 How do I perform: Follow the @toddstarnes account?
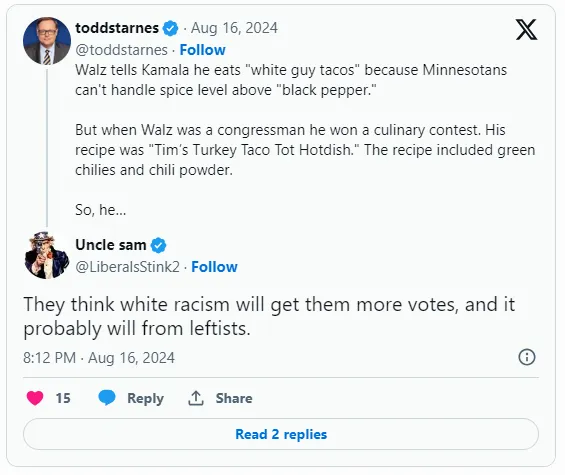(203, 50)
